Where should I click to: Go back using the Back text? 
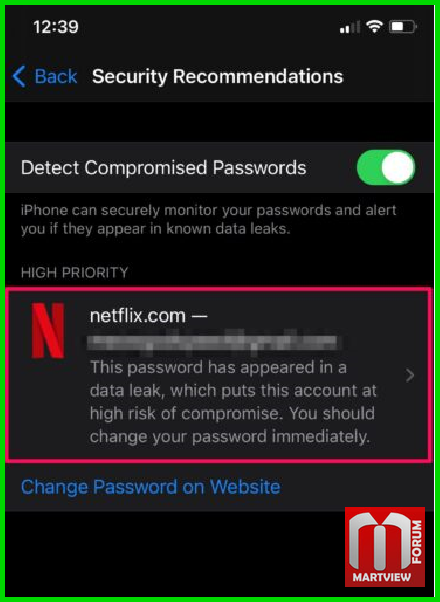56,76
